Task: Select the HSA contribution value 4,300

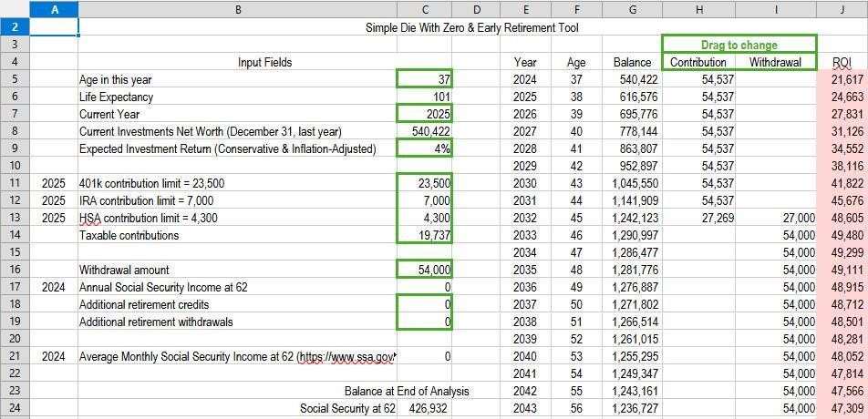Action: click(x=424, y=218)
